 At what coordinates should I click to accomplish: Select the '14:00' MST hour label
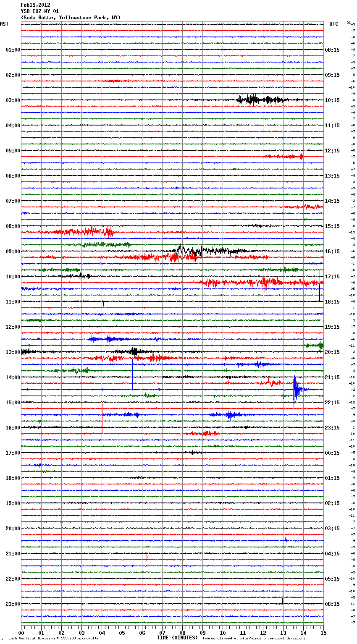[x=13, y=377]
